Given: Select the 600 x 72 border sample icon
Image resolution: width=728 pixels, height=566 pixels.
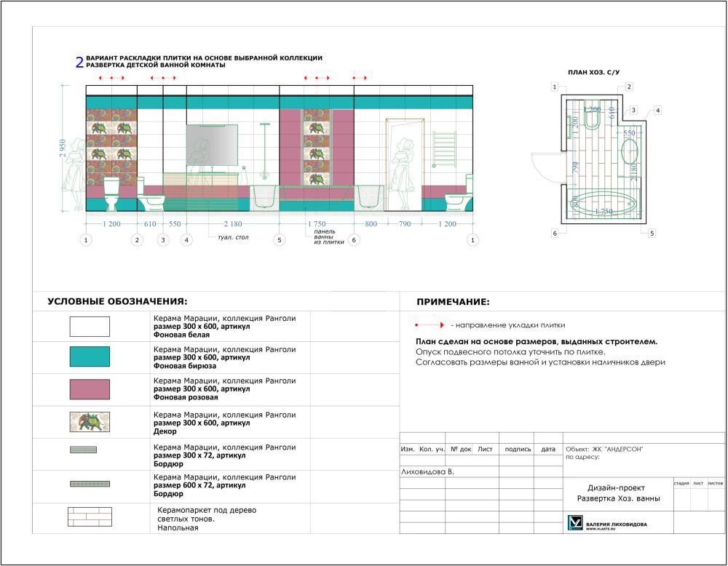Looking at the screenshot, I should 90,483.
